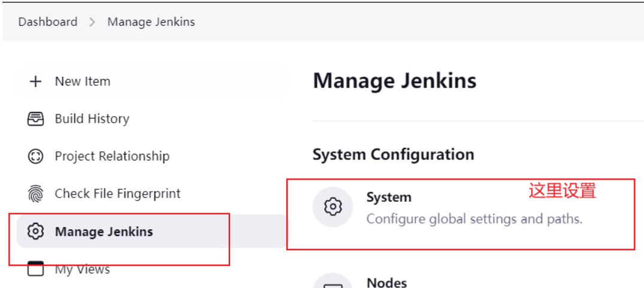Open Check File Fingerprint page

(x=153, y=193)
